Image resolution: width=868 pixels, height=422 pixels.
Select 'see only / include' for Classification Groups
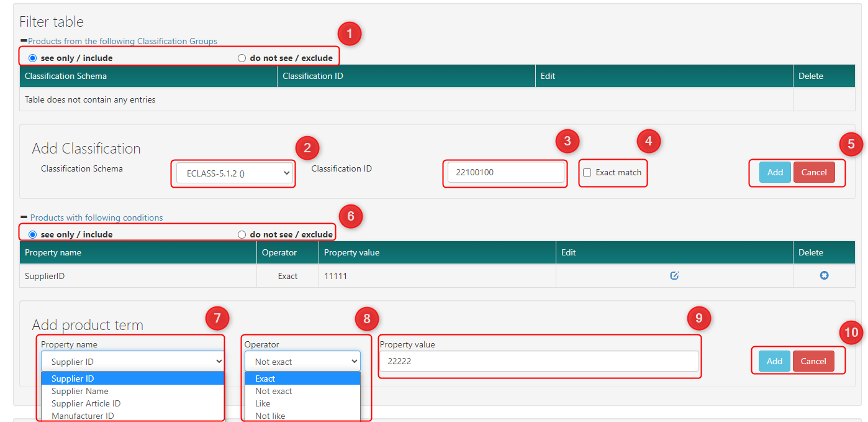(x=33, y=58)
